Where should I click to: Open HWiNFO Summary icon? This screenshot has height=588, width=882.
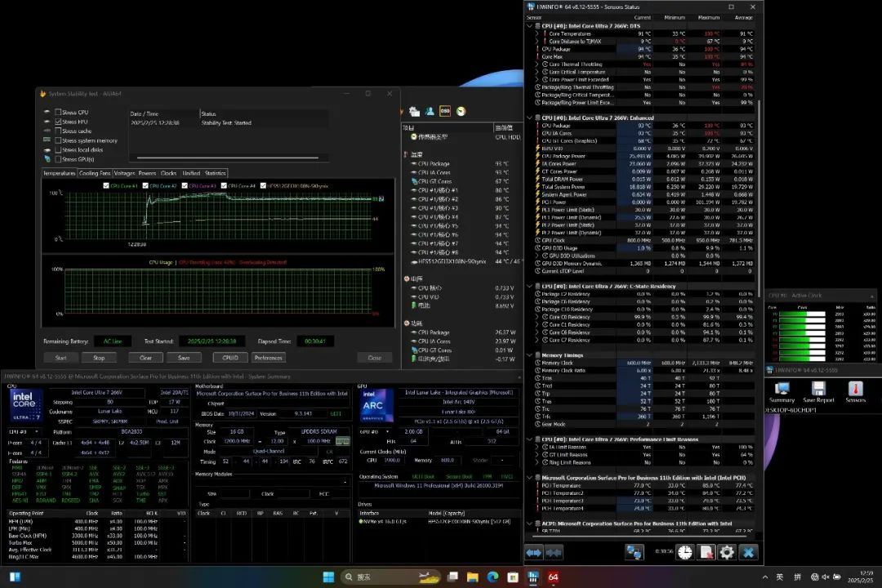(782, 392)
